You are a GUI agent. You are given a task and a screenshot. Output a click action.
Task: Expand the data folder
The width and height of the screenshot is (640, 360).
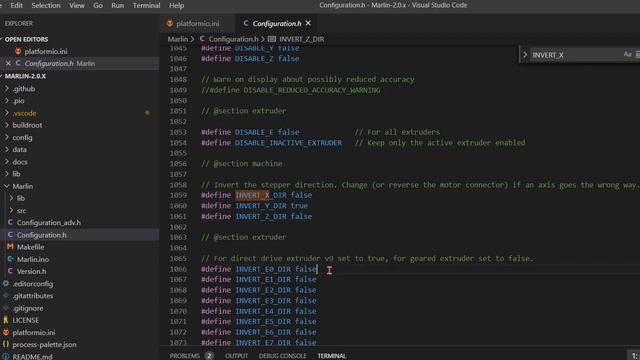(19, 149)
